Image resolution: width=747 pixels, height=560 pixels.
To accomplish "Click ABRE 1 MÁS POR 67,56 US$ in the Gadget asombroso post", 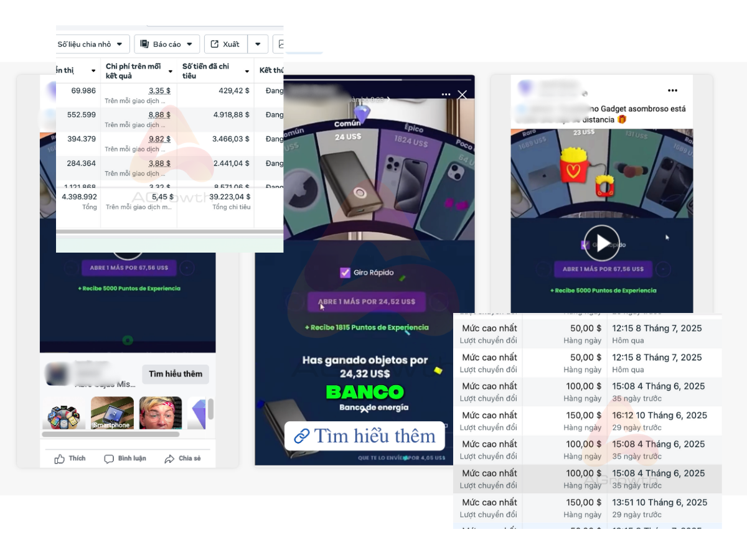I will [x=603, y=269].
